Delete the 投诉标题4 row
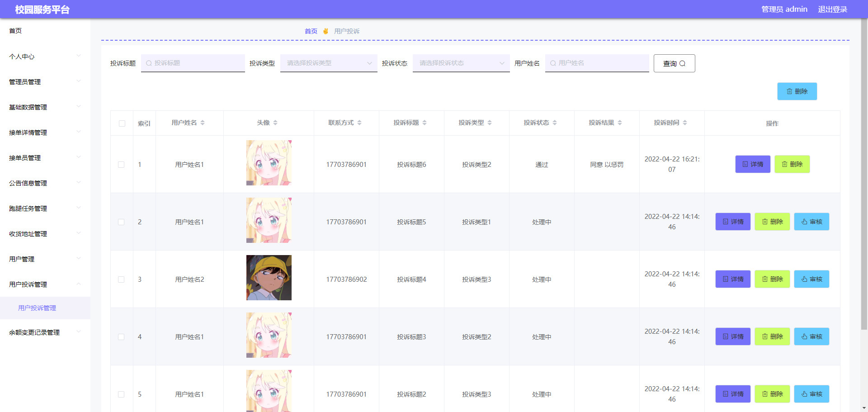 (772, 279)
